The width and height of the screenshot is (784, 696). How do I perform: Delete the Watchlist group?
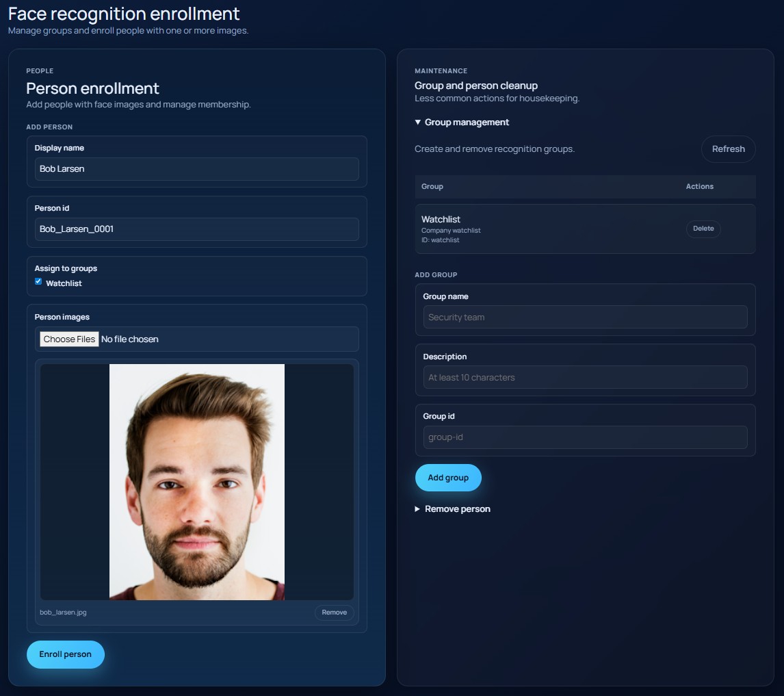[x=703, y=229]
